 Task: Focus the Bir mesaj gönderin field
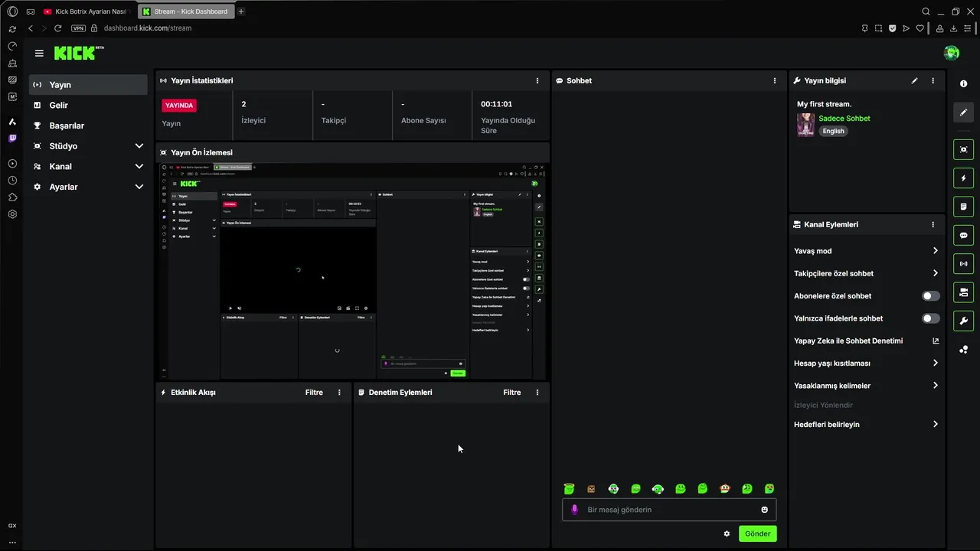[669, 510]
